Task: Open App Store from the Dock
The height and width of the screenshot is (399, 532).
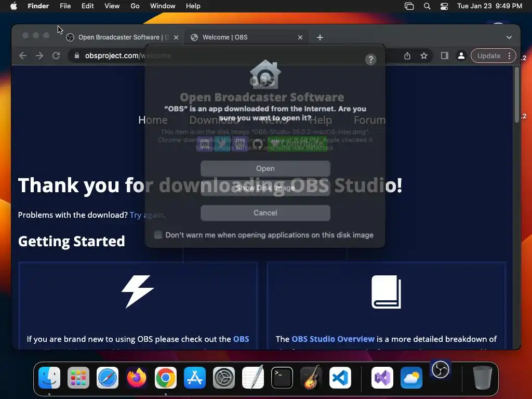Action: tap(195, 378)
